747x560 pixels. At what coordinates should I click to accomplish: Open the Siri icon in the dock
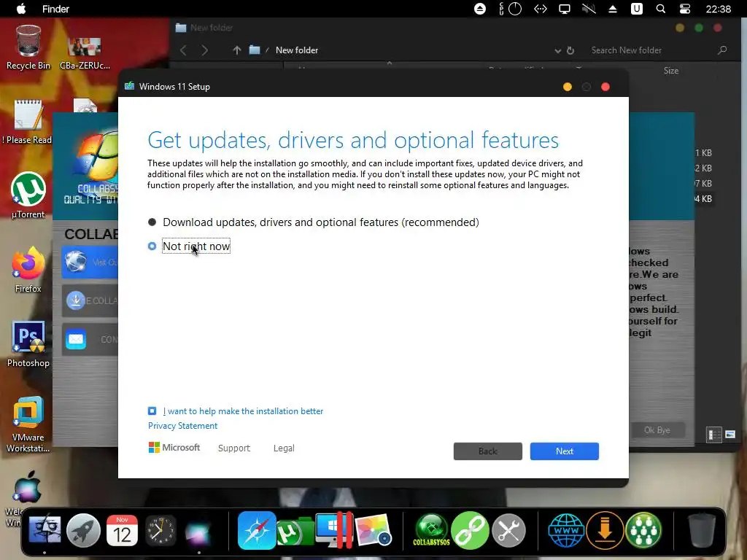tap(198, 532)
